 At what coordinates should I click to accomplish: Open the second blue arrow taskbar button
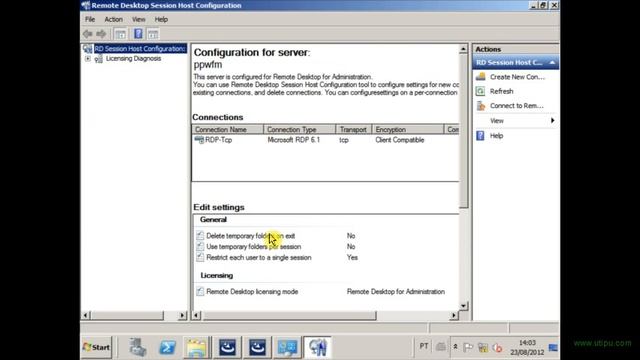point(257,347)
